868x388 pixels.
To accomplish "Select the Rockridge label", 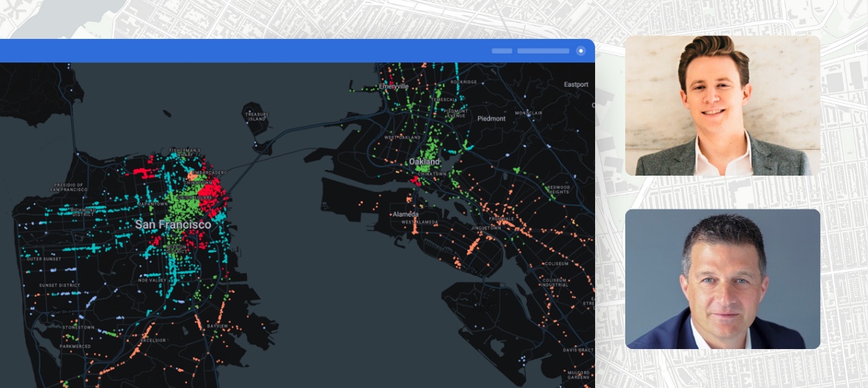I will point(464,82).
